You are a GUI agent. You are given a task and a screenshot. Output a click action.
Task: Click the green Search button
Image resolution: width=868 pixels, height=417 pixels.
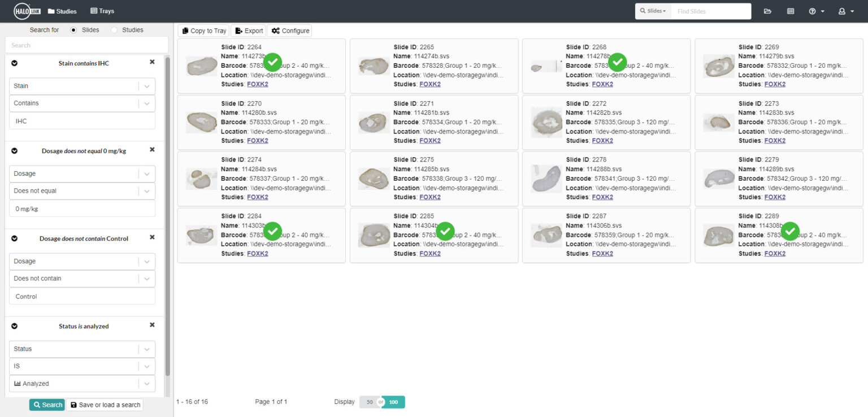47,405
